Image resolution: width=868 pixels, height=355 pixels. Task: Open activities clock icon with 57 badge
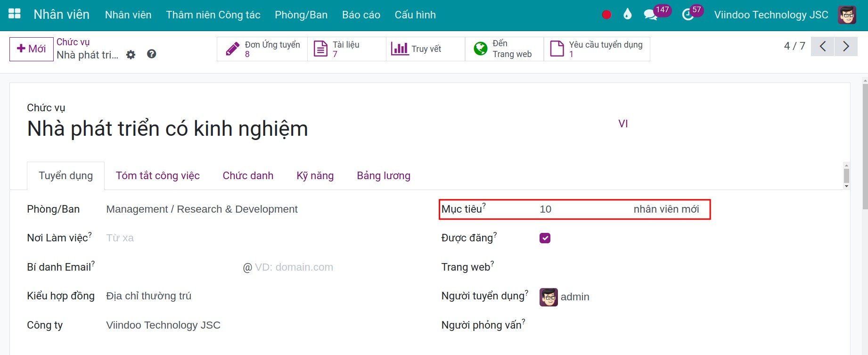[692, 13]
